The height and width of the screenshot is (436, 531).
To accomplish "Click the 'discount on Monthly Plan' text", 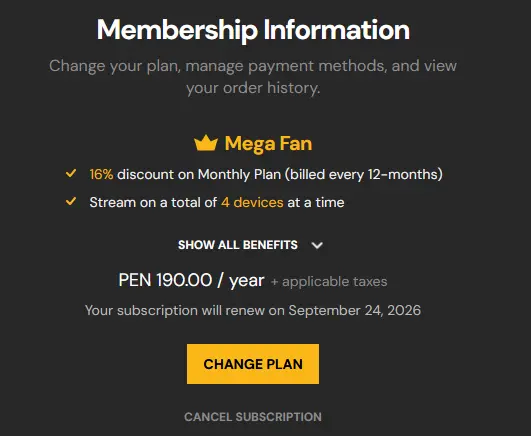I will (199, 174).
